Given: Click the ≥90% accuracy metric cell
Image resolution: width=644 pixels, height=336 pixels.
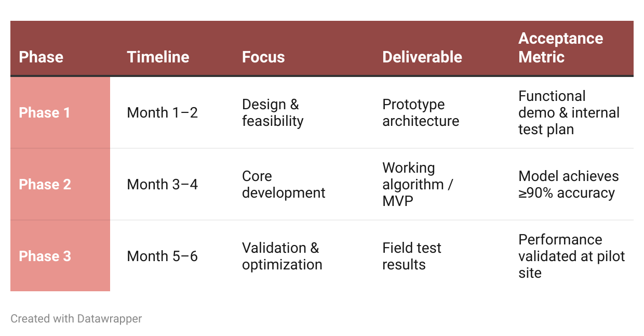Looking at the screenshot, I should point(569,185).
